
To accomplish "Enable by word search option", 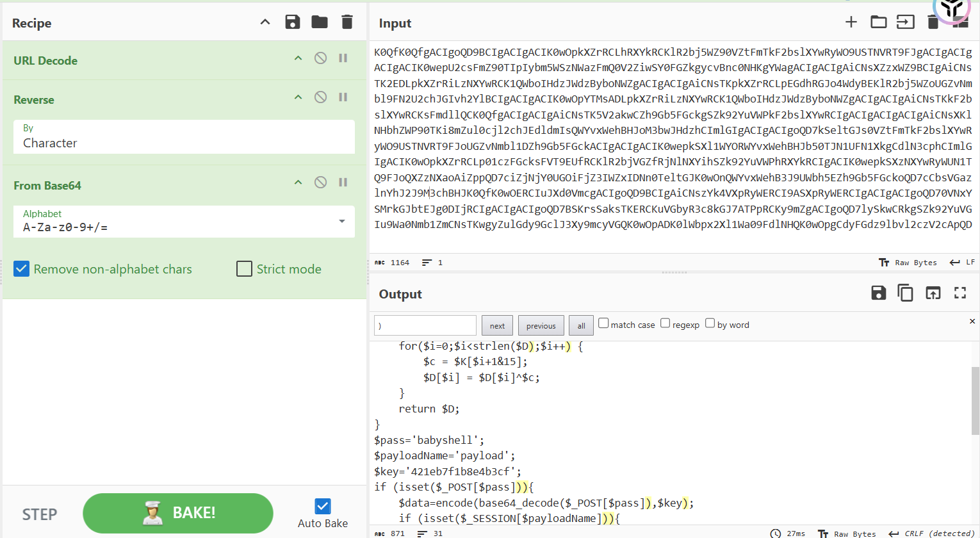I will (710, 323).
